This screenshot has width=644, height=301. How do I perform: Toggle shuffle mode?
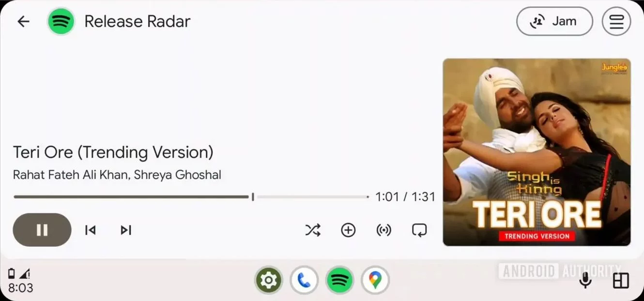tap(313, 230)
